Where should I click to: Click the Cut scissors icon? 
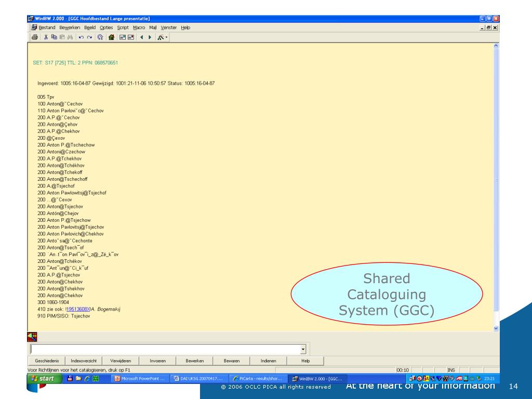click(46, 37)
